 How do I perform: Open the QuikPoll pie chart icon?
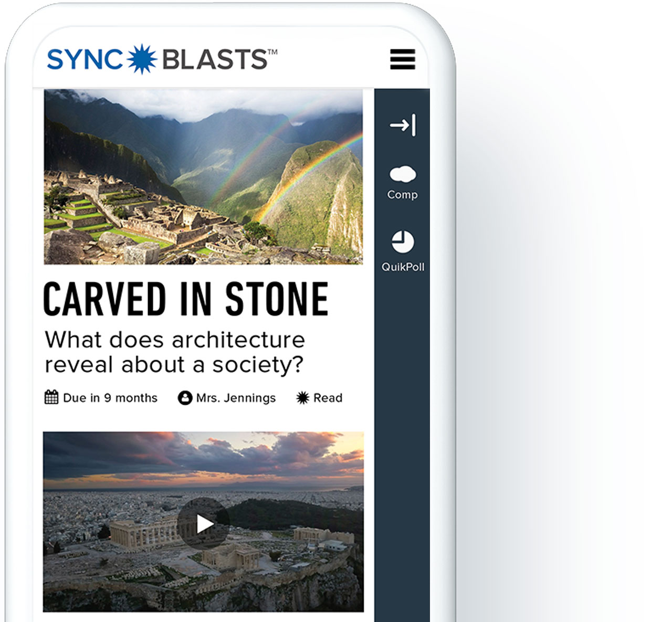403,242
